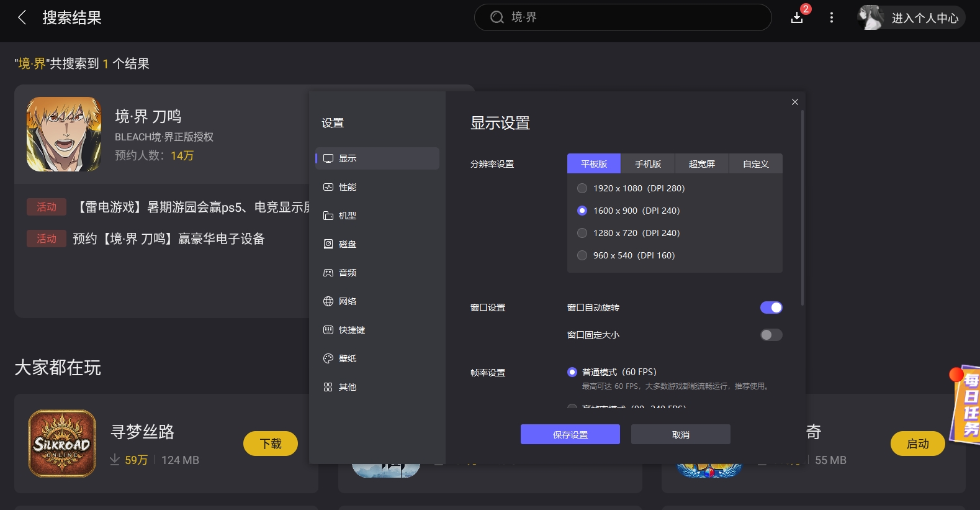Screen dimensions: 980x510
Task: Select 1600 x 900 (DPI 240) resolution
Action: click(x=629, y=211)
